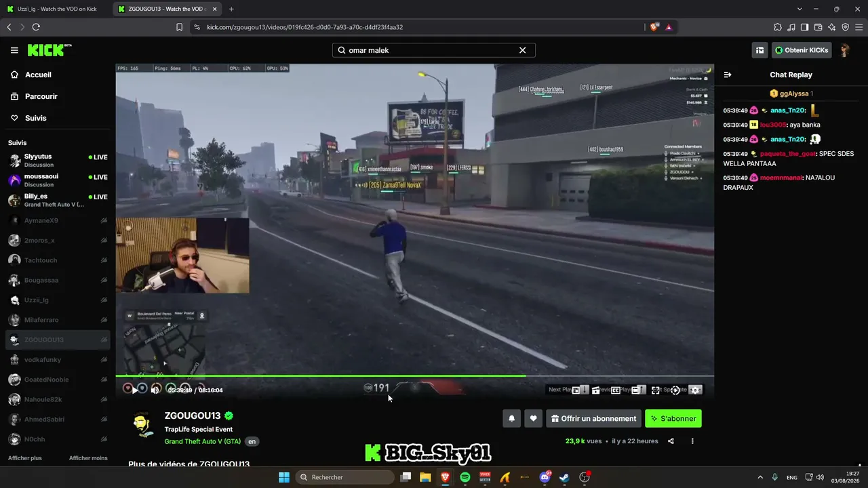This screenshot has width=868, height=488.
Task: Open the Kick hamburger menu
Action: [x=14, y=50]
